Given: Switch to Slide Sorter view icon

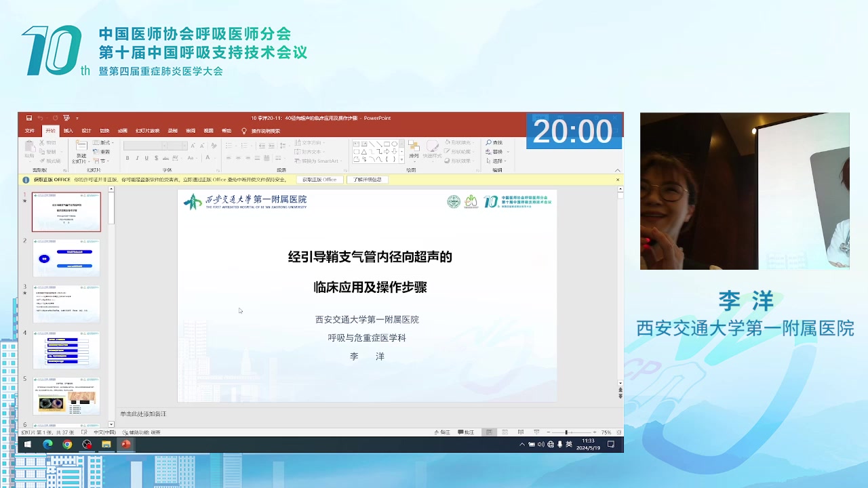Looking at the screenshot, I should [x=505, y=432].
